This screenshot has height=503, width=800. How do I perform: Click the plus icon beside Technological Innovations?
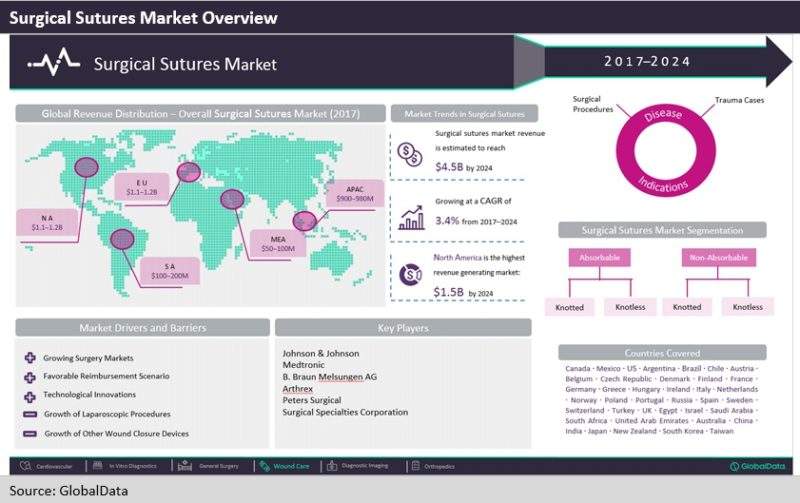click(30, 395)
